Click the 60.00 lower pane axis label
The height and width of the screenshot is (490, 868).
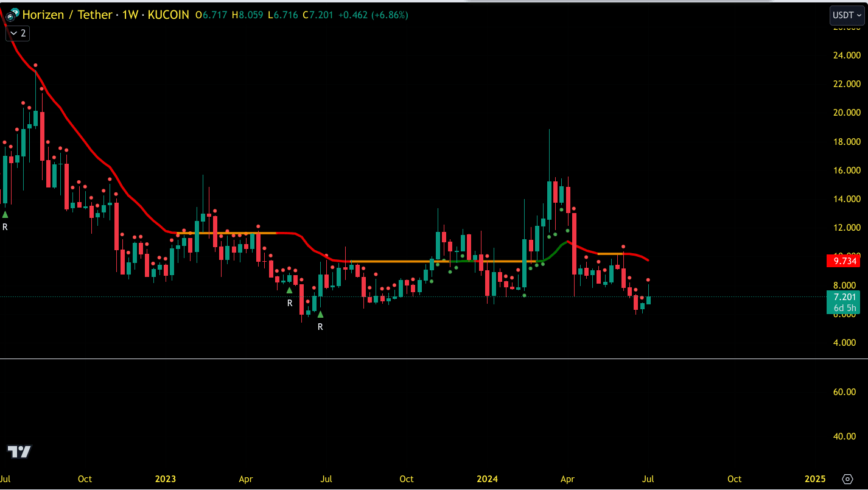click(844, 392)
